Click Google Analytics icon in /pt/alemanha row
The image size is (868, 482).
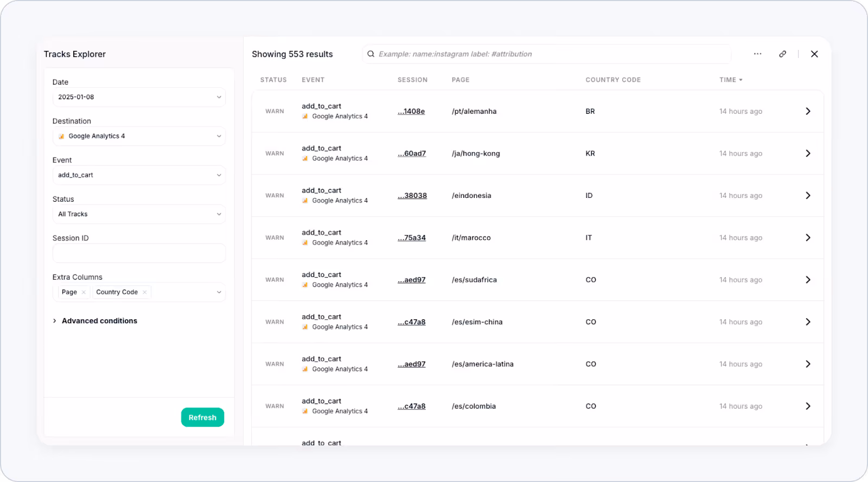(x=305, y=117)
